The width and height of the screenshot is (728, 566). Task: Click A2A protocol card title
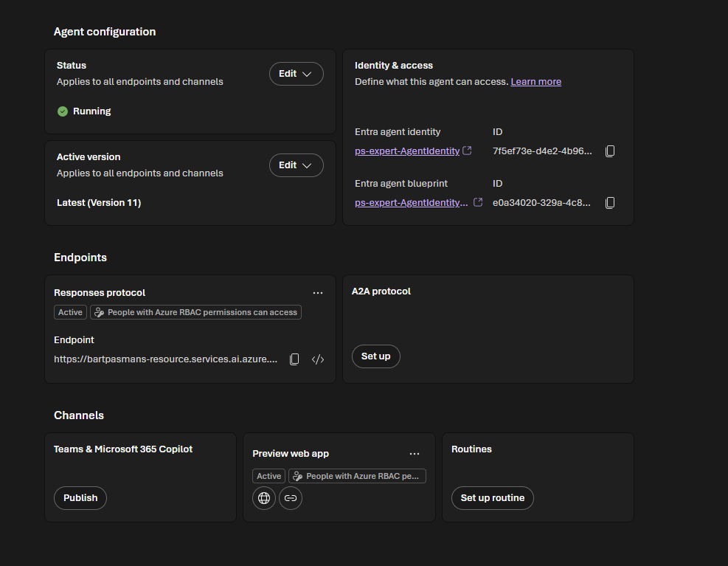381,291
